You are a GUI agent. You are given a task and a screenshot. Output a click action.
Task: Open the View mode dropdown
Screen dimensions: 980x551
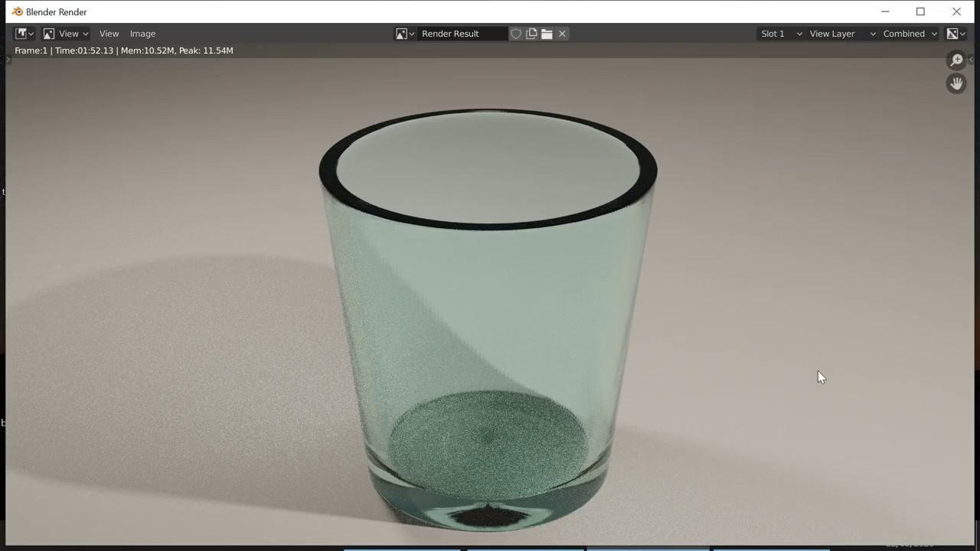click(66, 34)
